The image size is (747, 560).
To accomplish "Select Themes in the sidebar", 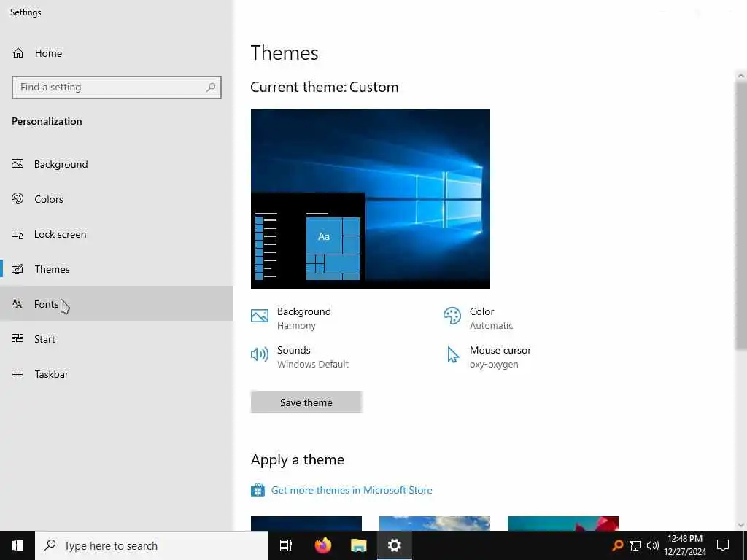I will coord(117,269).
